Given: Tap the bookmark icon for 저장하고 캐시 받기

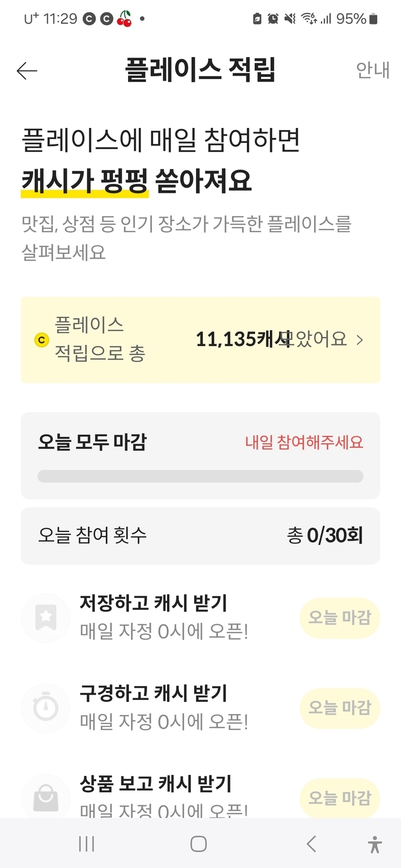Looking at the screenshot, I should (46, 617).
